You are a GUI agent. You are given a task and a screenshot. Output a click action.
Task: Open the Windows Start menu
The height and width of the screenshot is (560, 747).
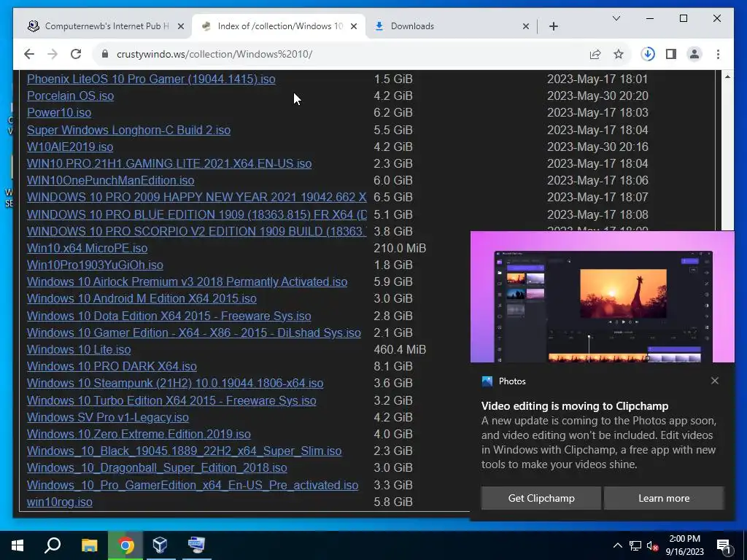click(x=18, y=545)
